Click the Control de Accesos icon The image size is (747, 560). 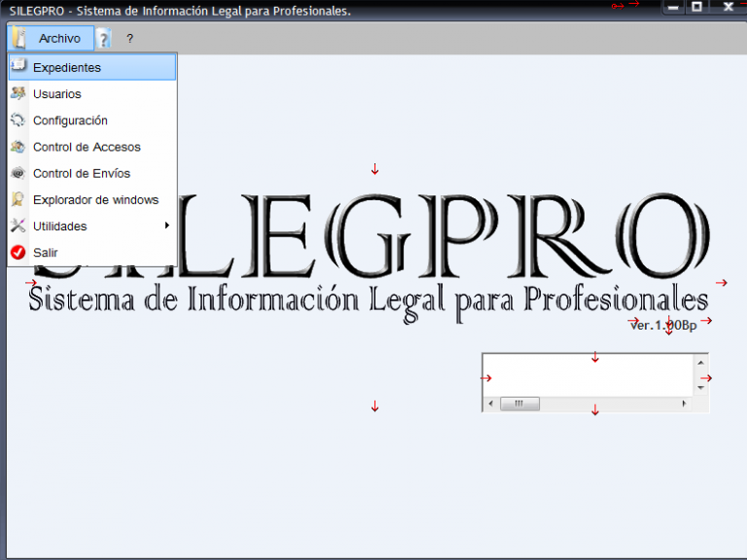18,146
